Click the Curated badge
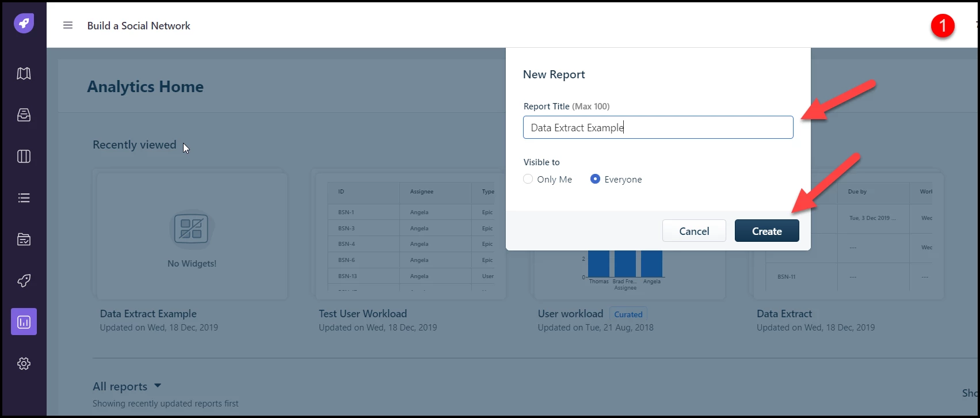Screen dimensions: 980x418 click(628, 314)
